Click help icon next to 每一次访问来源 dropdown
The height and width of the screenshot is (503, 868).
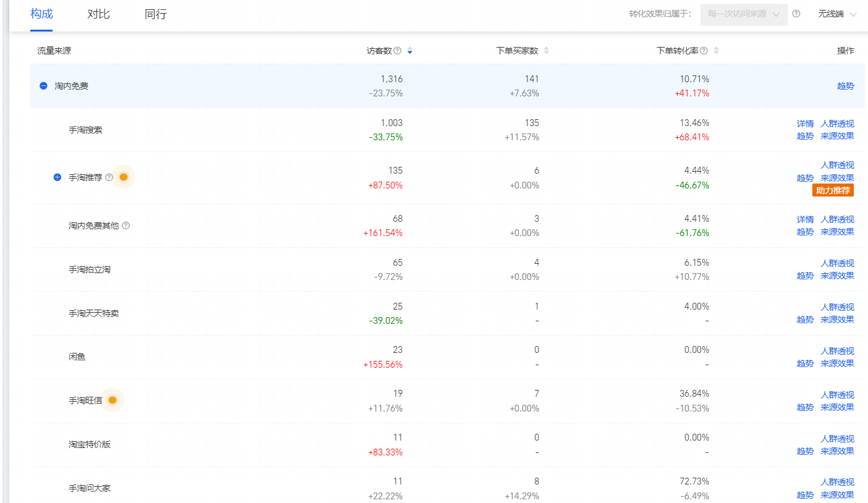pyautogui.click(x=796, y=14)
